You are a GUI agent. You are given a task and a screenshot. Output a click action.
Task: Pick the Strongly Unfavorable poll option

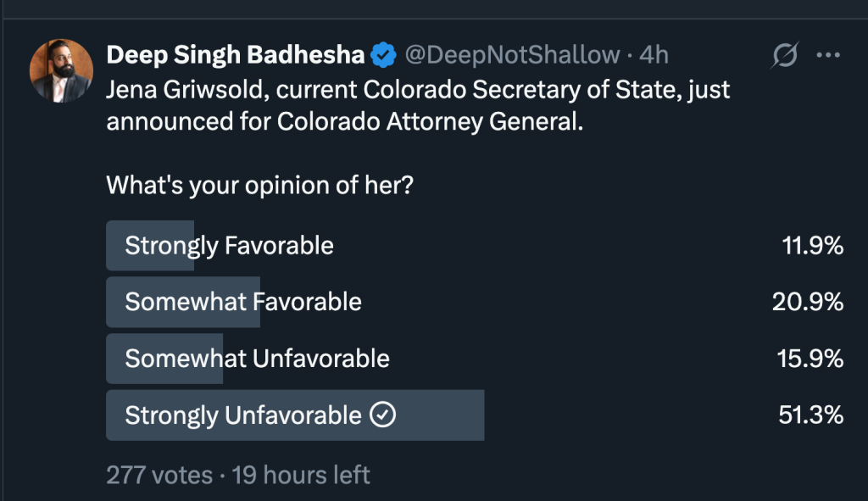243,415
